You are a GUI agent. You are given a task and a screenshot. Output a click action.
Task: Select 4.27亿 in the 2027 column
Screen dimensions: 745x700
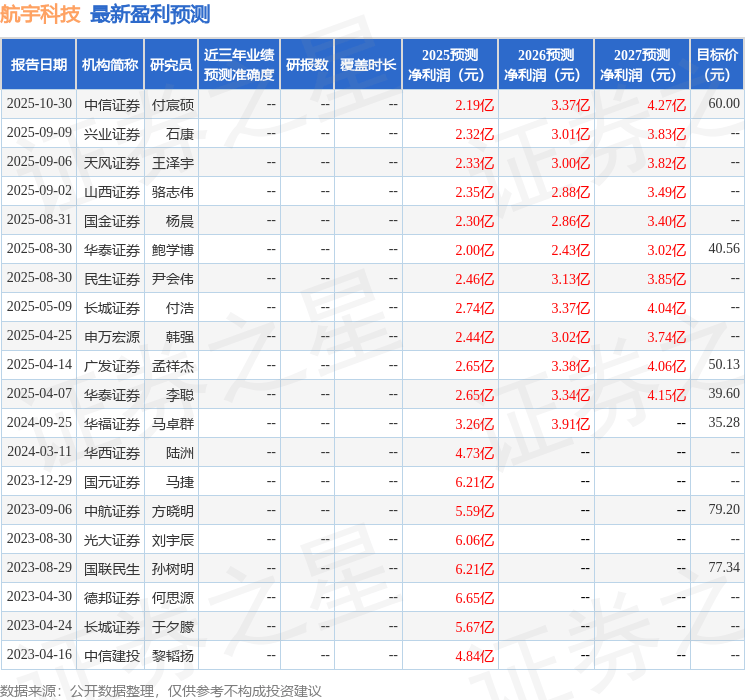(x=666, y=105)
